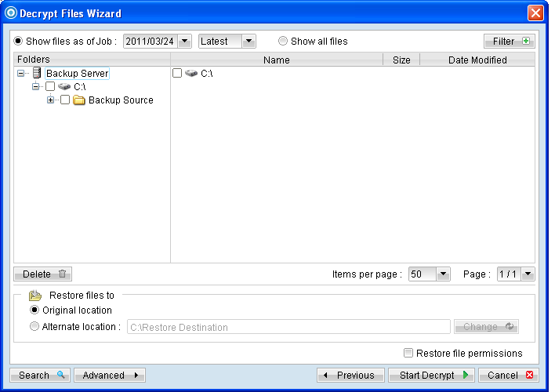Open the Filter panel
Image resolution: width=555 pixels, height=392 pixels.
coord(509,42)
